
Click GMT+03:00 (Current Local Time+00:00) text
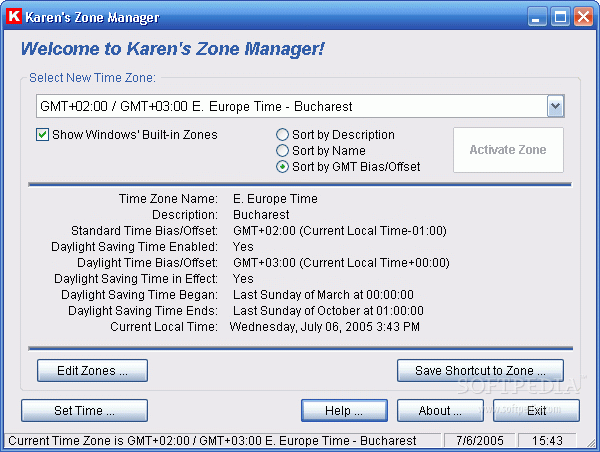click(x=341, y=263)
